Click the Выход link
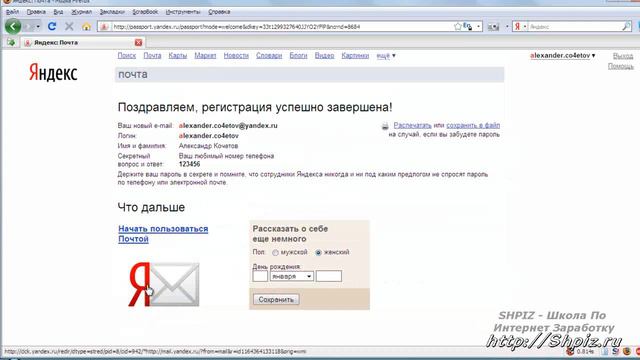640x360 pixels. point(623,56)
